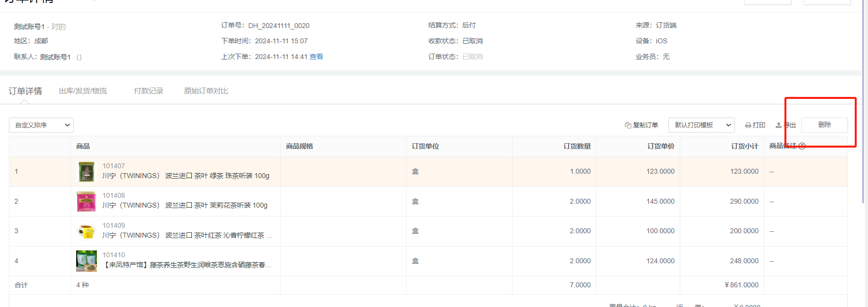The height and width of the screenshot is (307, 868).
Task: Click product code 101409
Action: point(114,225)
